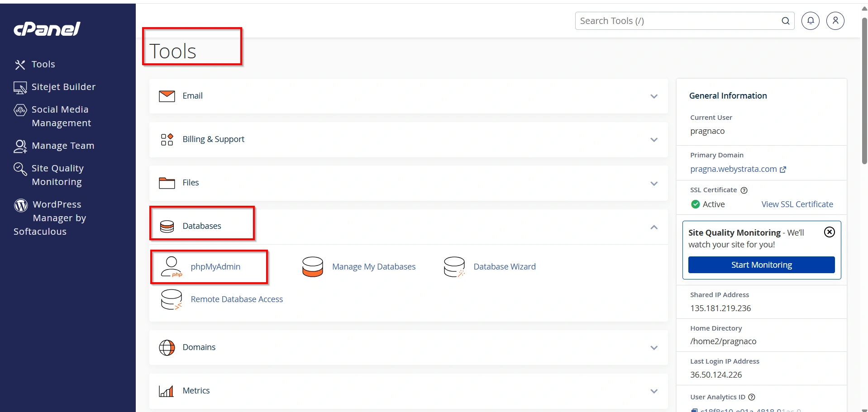Click the Email section header text
Image resolution: width=868 pixels, height=412 pixels.
[192, 96]
